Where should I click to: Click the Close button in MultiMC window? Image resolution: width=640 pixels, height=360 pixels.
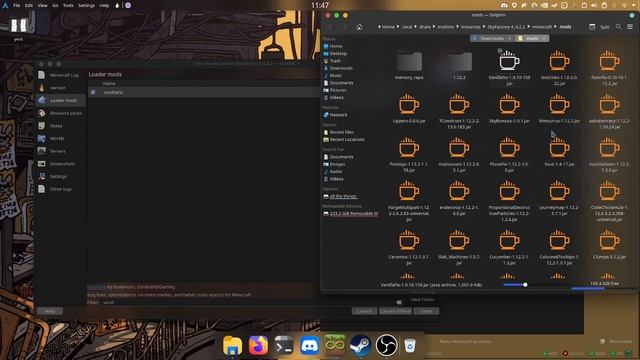pyautogui.click(x=426, y=311)
